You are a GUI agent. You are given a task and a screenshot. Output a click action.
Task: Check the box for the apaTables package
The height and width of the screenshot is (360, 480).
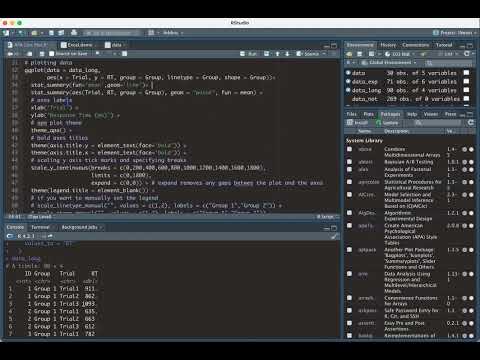pos(349,225)
